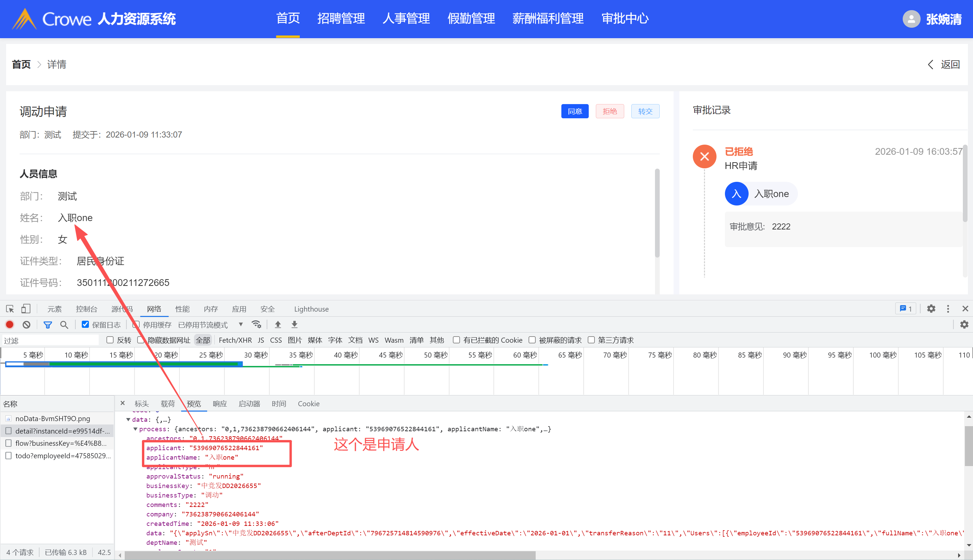
Task: Click the export HAR download icon
Action: click(294, 325)
